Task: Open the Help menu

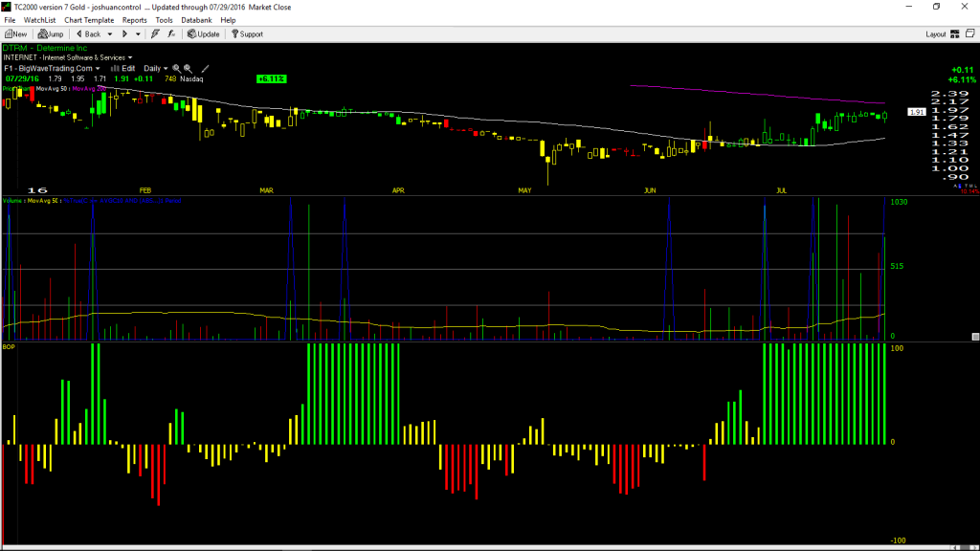Action: point(228,21)
